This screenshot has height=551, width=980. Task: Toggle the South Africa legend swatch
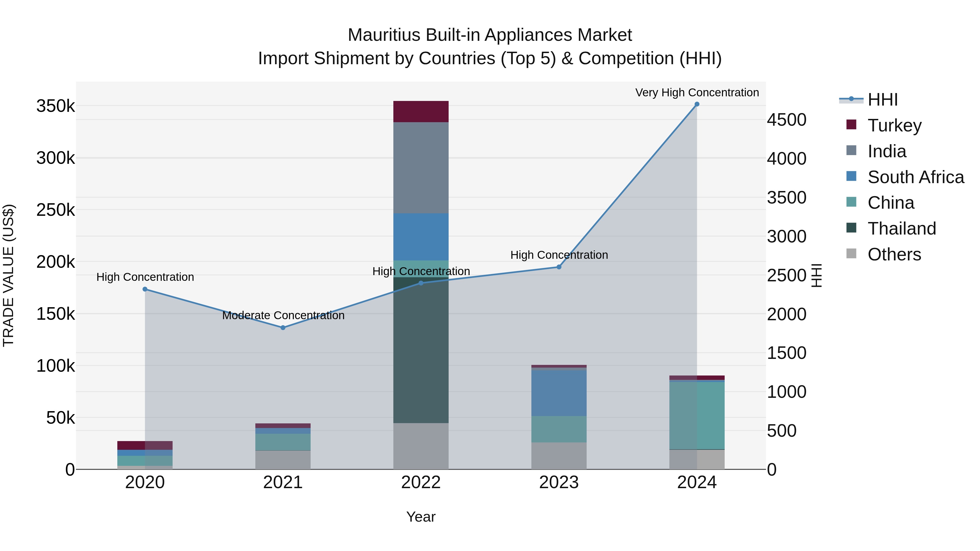coord(852,176)
